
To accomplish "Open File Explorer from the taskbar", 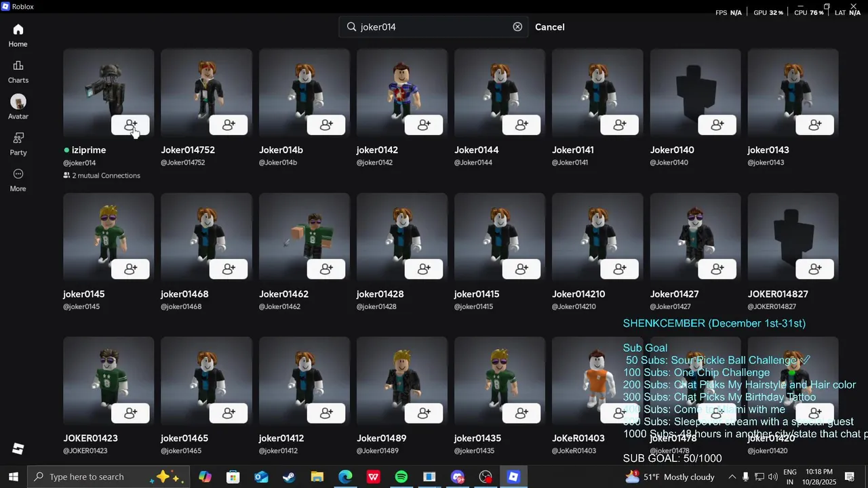I will click(317, 477).
